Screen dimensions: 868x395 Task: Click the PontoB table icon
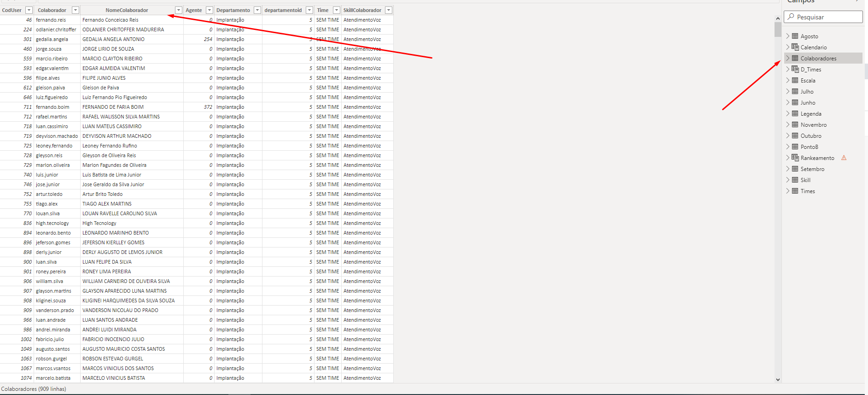tap(795, 147)
